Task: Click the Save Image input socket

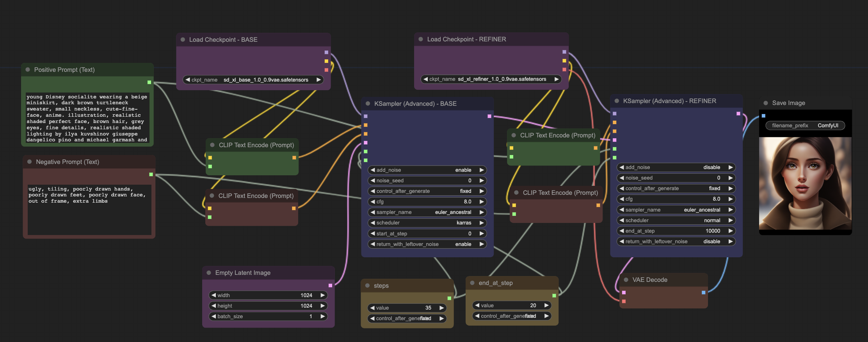Action: point(763,116)
